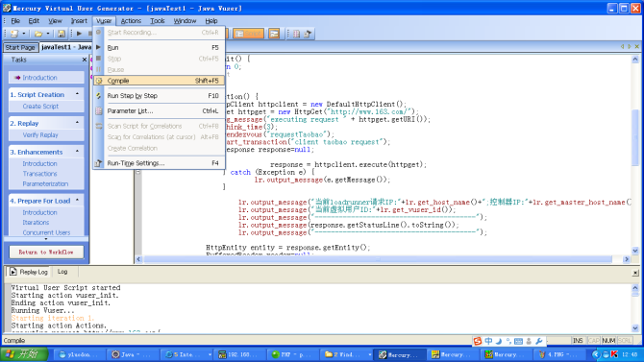Click the Save floppy disk icon
This screenshot has width=644, height=362.
coord(62,34)
